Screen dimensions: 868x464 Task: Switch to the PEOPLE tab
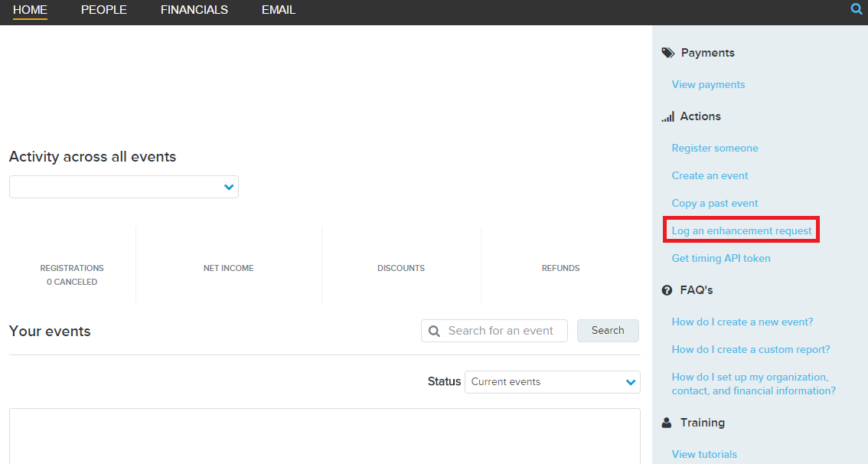(x=103, y=10)
